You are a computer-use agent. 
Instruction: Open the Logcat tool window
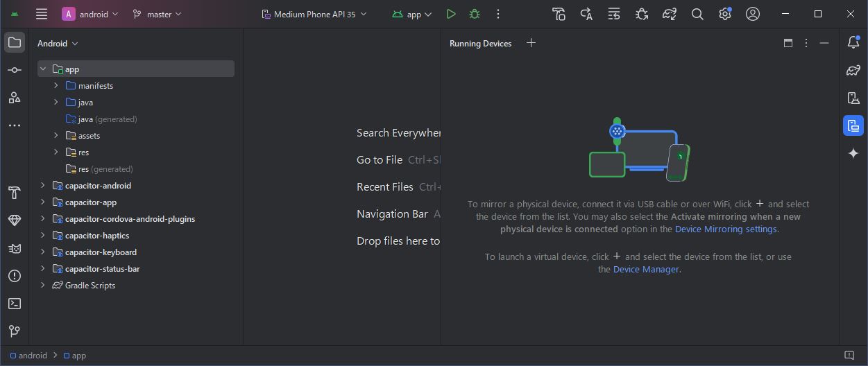coord(15,248)
